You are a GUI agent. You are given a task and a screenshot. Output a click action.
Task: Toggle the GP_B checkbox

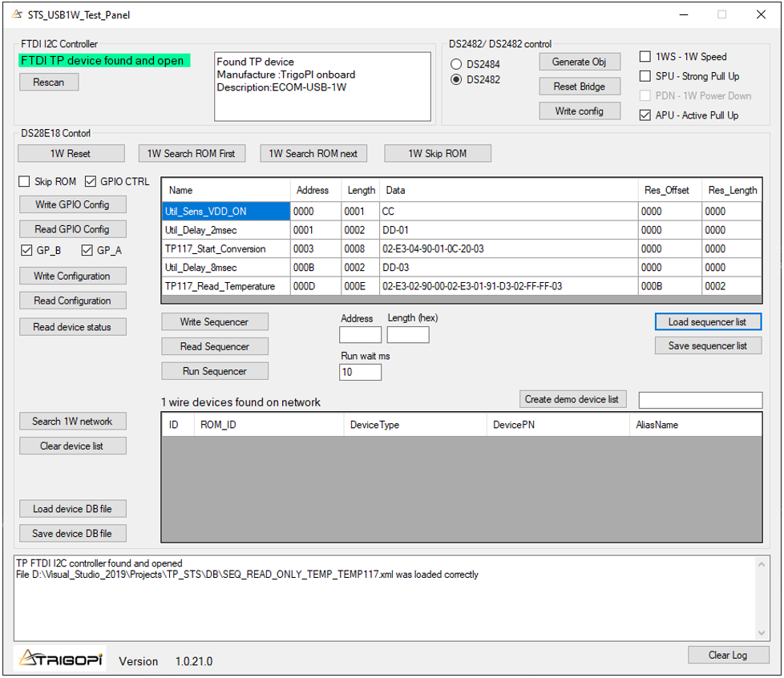coord(26,251)
